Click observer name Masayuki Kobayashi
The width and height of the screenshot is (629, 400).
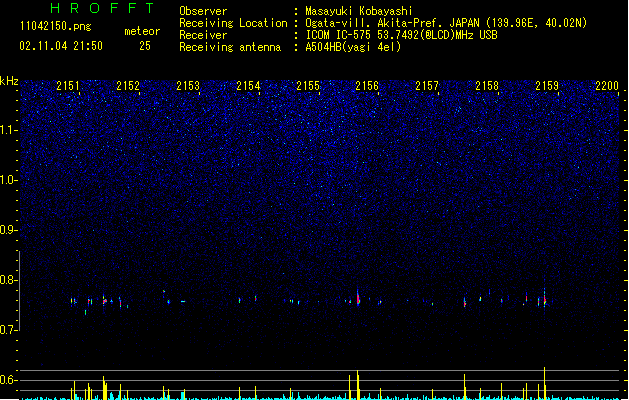pos(359,11)
